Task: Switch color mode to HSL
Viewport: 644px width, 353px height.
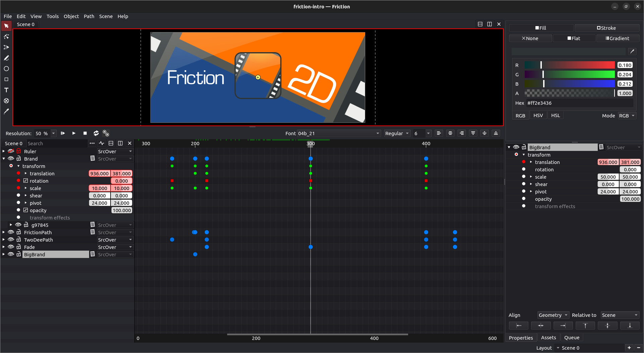Action: [x=556, y=115]
